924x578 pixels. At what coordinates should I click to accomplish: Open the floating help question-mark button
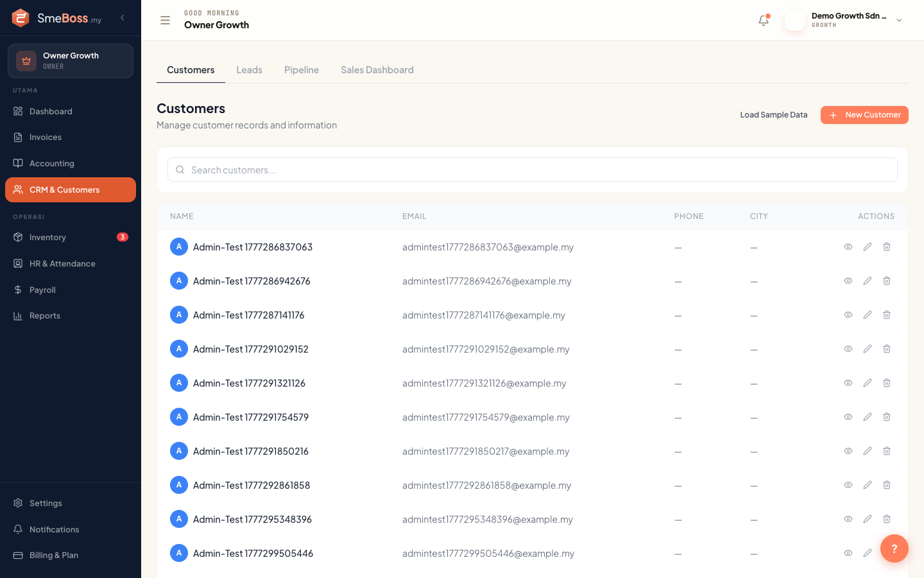point(894,548)
